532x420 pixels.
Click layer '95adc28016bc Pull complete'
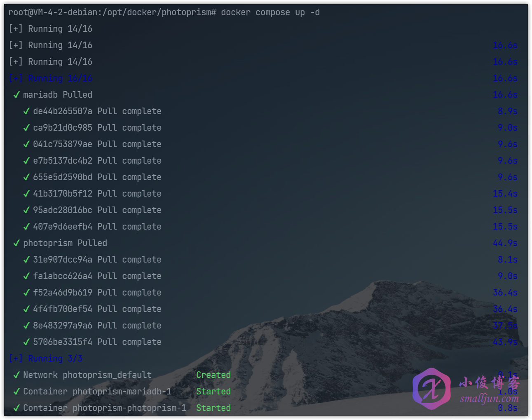click(97, 210)
